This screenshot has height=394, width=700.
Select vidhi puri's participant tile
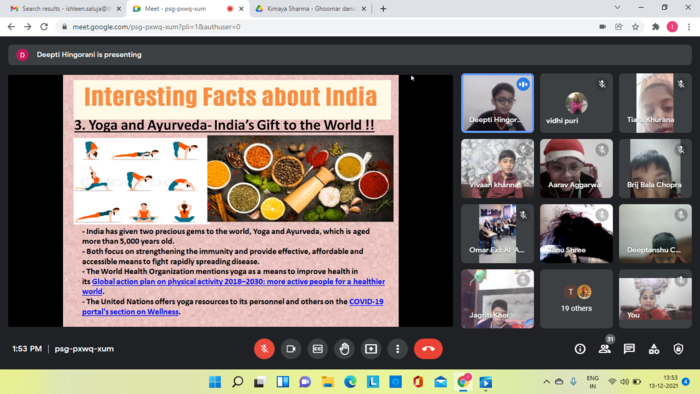coord(576,103)
